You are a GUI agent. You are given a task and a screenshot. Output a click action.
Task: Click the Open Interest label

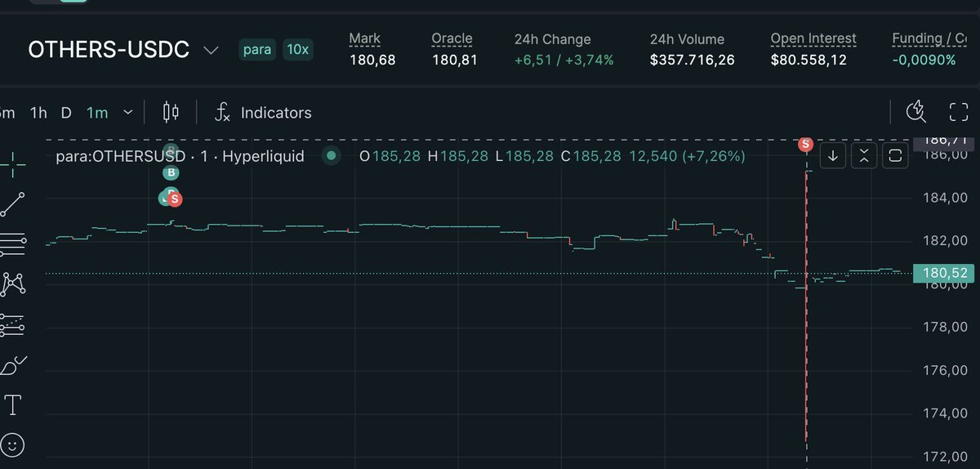[813, 38]
